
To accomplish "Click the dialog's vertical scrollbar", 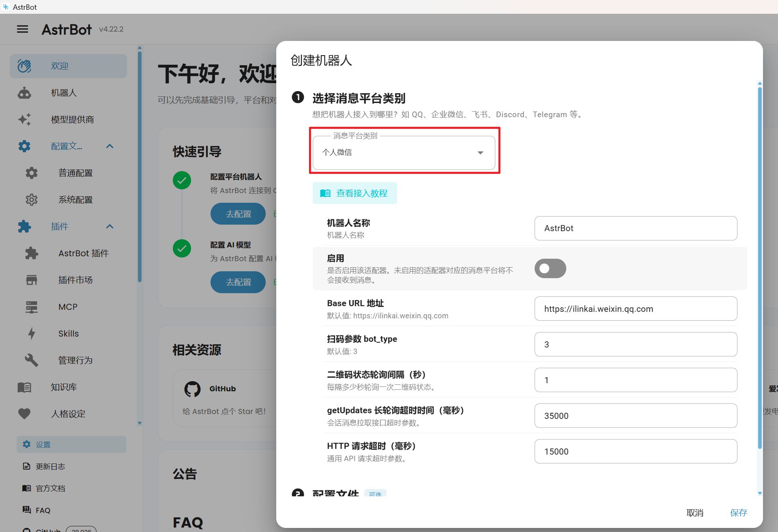I will [760, 268].
